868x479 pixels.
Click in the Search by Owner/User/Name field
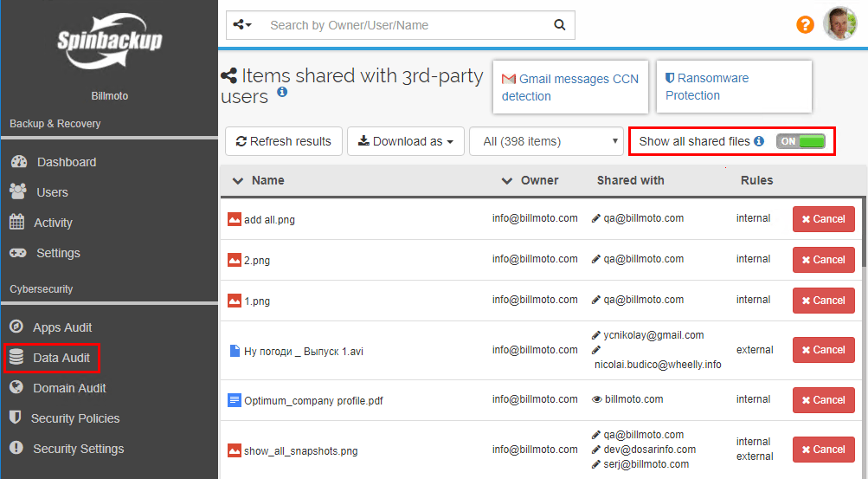(407, 25)
